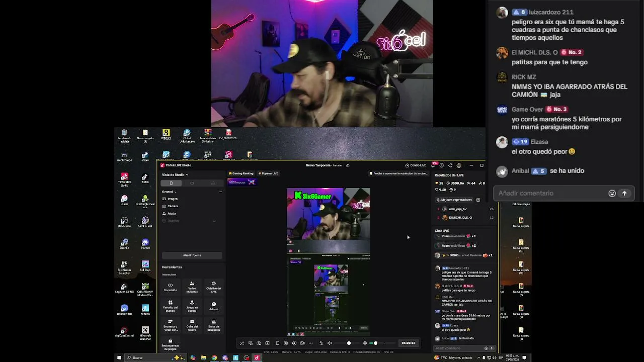The height and width of the screenshot is (362, 644).
Task: Open the Fortnite desktop shortcut
Action: (x=145, y=310)
